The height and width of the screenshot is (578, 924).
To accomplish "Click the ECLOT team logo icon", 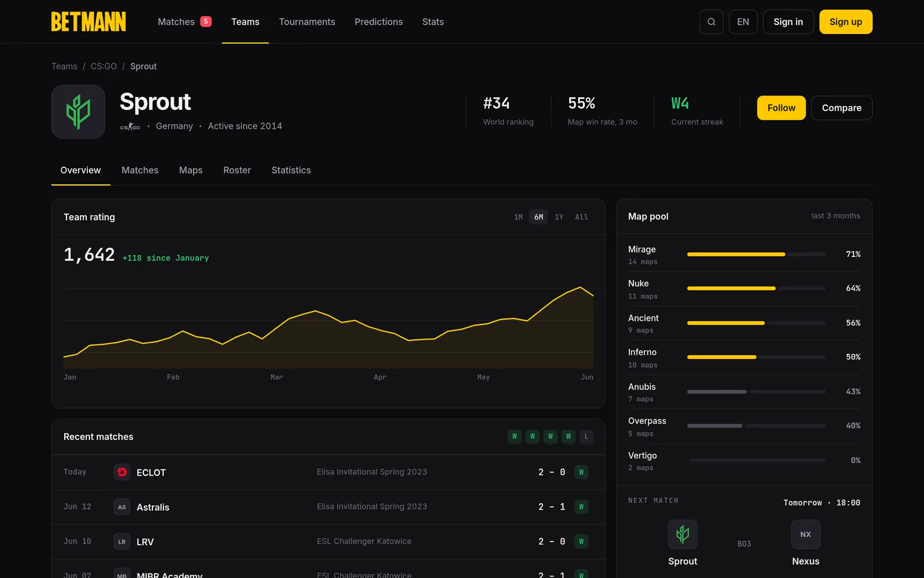I will tap(122, 472).
